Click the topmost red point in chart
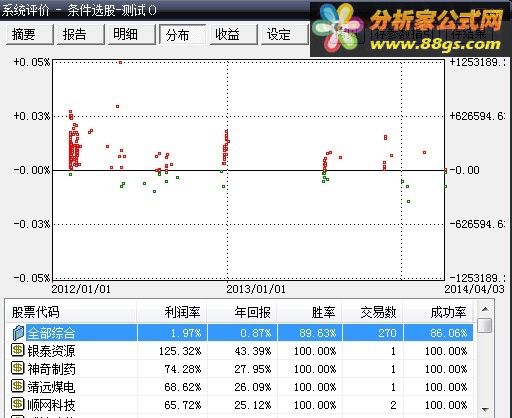Screen dimensions: 512x418 click(x=120, y=62)
